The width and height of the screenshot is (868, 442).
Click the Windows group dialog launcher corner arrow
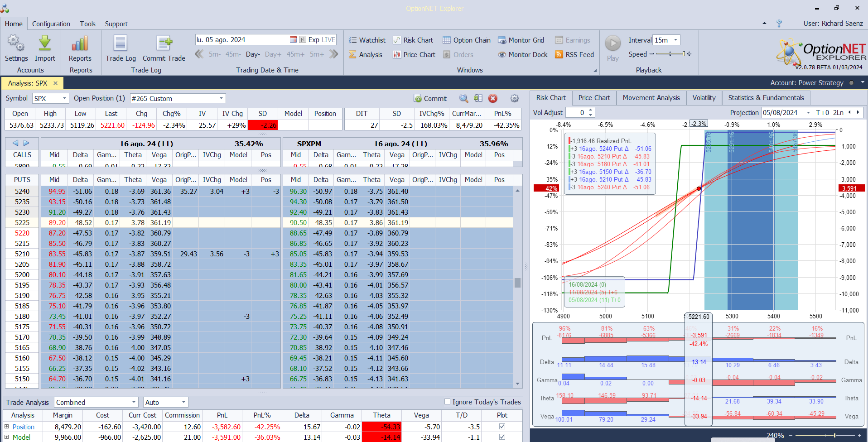pyautogui.click(x=595, y=71)
